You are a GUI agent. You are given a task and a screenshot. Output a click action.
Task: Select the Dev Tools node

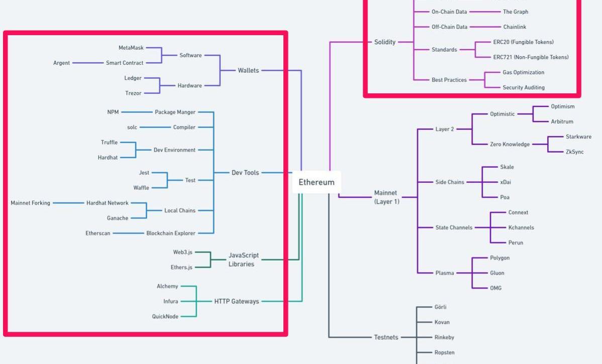[245, 173]
